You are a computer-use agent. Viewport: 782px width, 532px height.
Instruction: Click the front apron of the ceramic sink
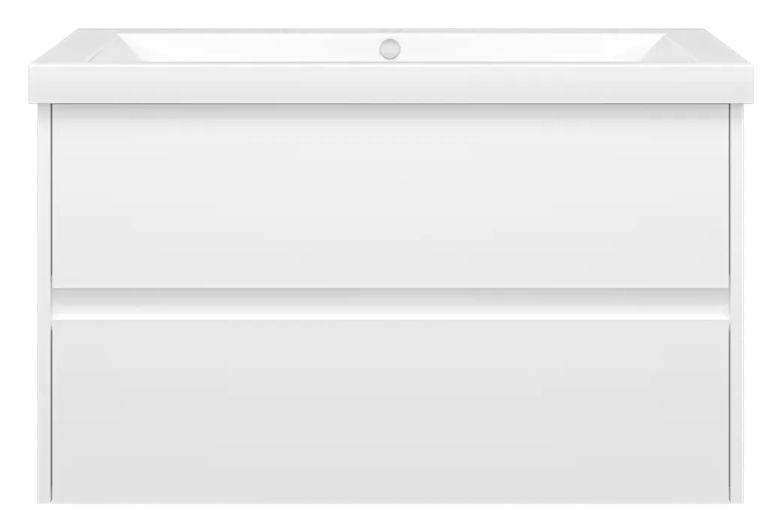coord(390,83)
